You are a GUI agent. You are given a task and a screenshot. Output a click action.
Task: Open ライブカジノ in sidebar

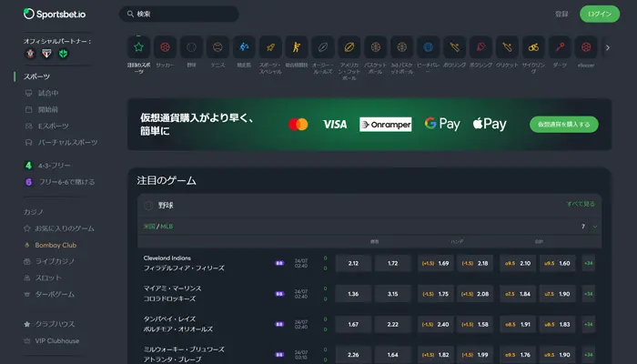[49, 261]
